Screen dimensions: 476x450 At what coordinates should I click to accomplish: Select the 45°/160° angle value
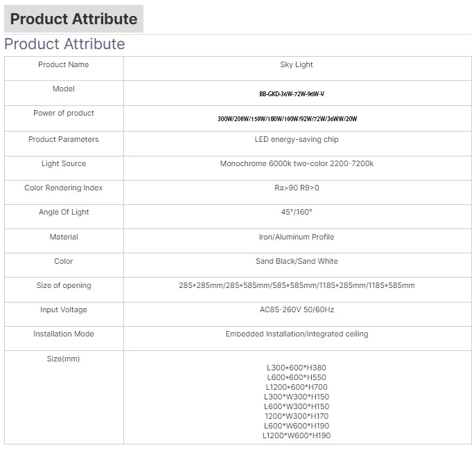click(x=297, y=213)
